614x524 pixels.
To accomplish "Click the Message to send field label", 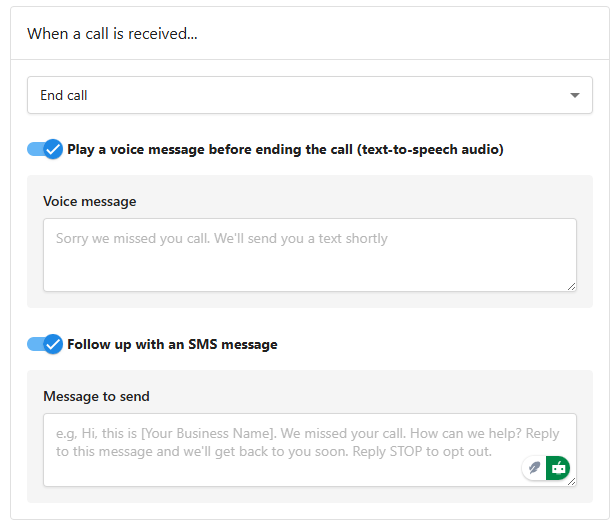I will click(x=96, y=396).
